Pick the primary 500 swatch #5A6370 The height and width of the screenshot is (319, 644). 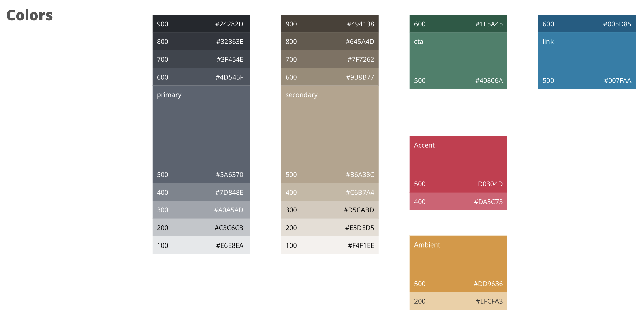(201, 134)
